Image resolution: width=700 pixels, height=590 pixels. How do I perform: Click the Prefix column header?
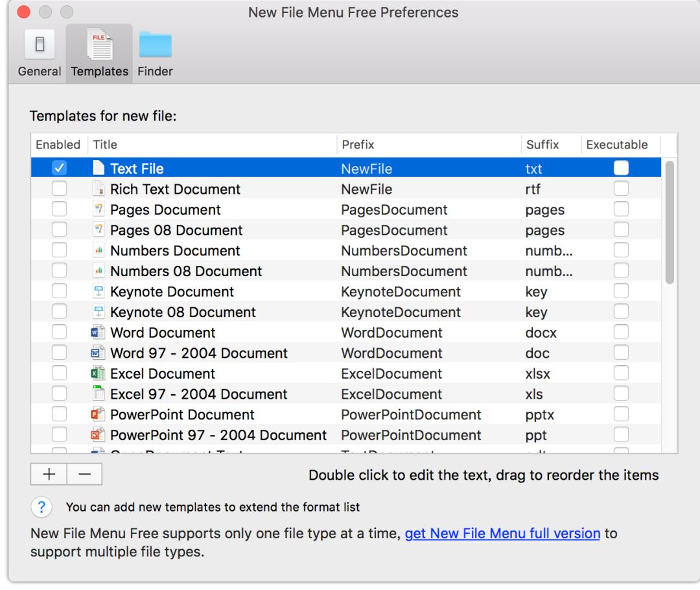click(x=429, y=145)
